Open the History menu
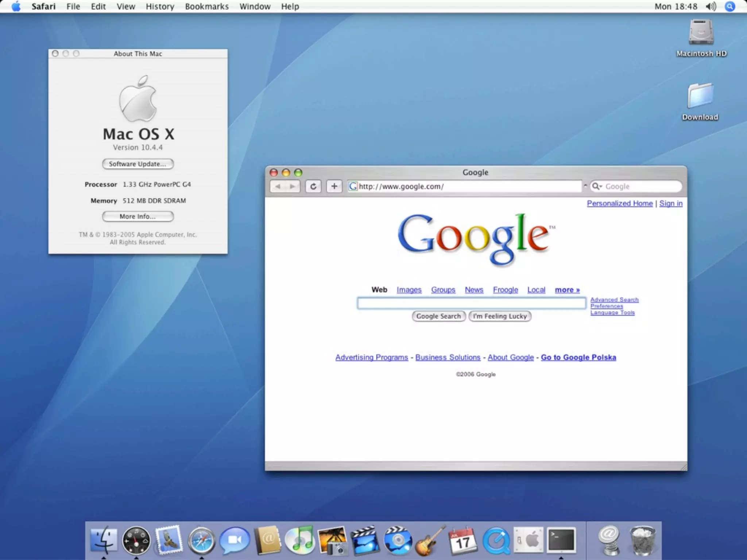 [x=160, y=6]
